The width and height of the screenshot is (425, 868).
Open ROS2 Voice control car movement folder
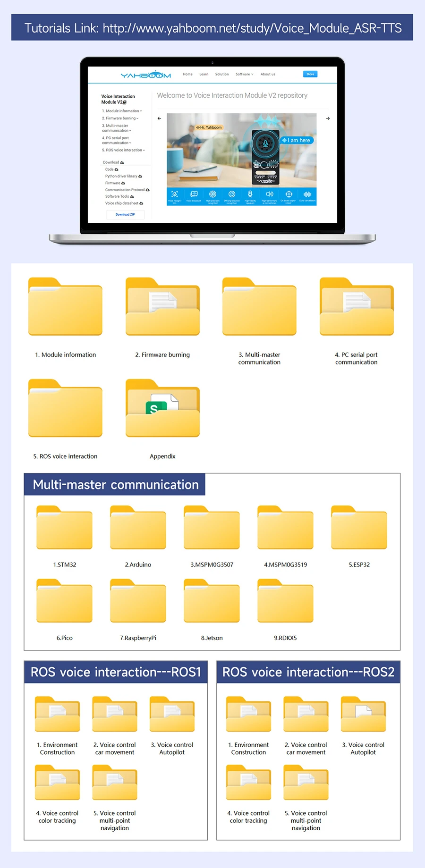pyautogui.click(x=306, y=714)
